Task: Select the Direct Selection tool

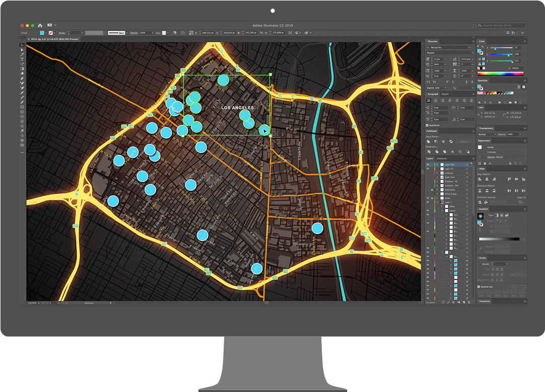Action: pyautogui.click(x=22, y=50)
